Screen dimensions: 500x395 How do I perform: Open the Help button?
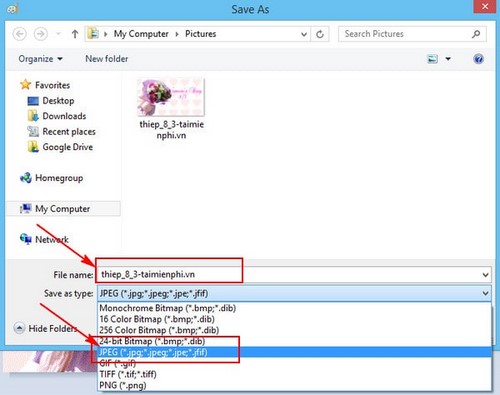pos(478,59)
